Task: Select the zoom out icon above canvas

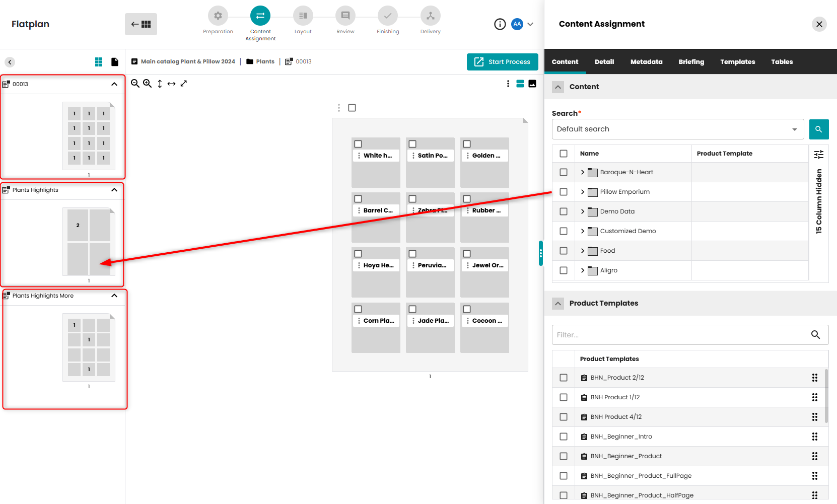Action: coord(135,84)
